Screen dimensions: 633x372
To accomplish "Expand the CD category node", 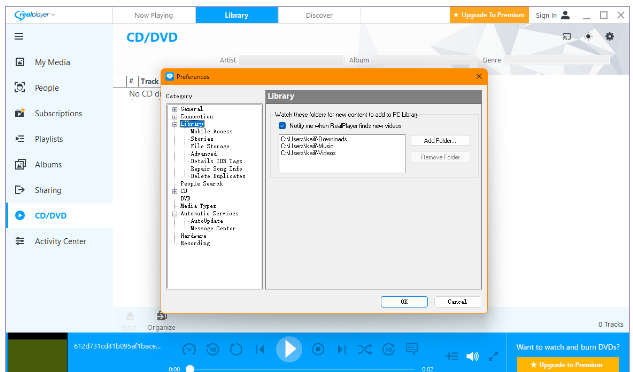I will click(x=175, y=191).
